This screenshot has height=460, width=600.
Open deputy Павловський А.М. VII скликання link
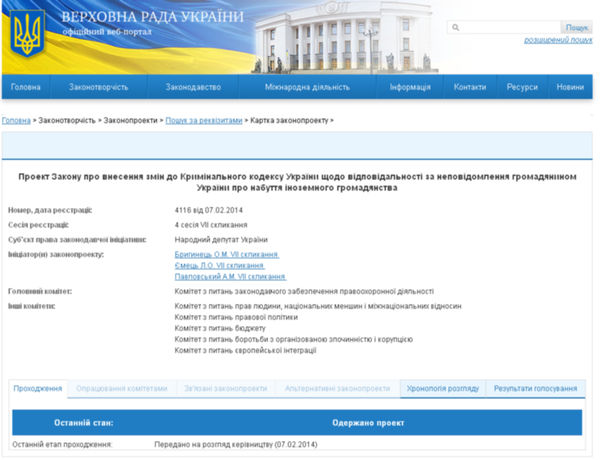(230, 277)
